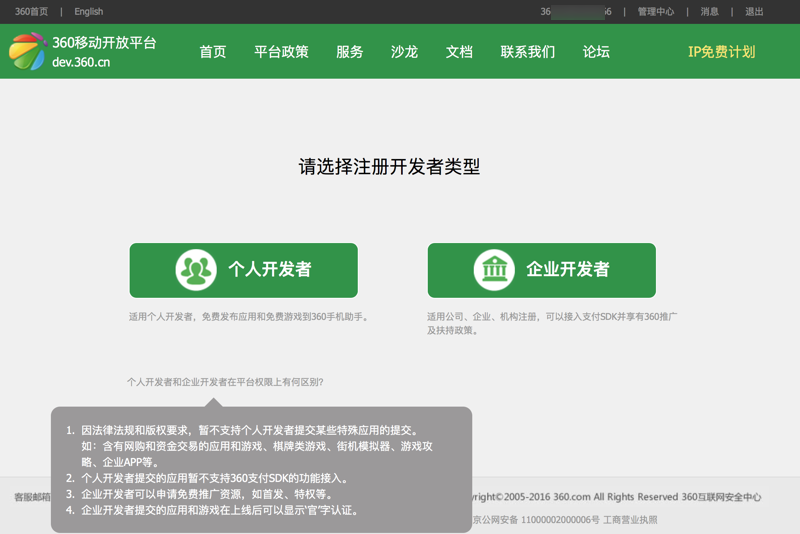
Task: Click the 工商营业执照 footer link
Action: tap(630, 520)
